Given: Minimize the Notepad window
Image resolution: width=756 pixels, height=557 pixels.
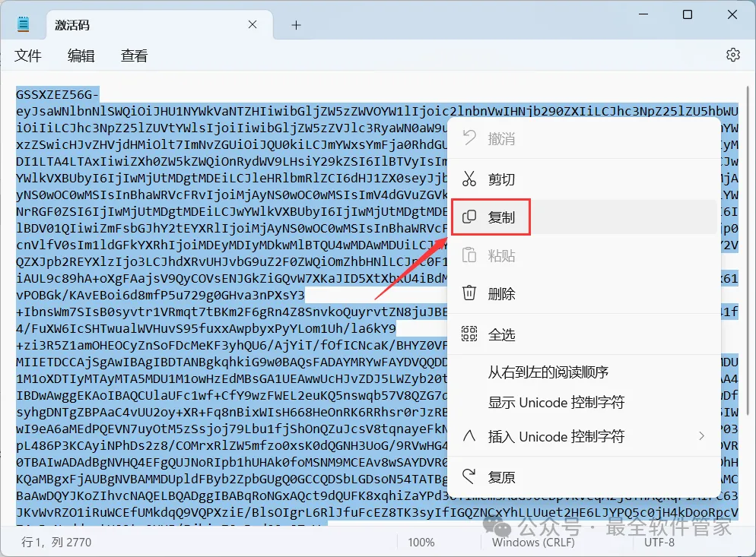Looking at the screenshot, I should point(643,14).
